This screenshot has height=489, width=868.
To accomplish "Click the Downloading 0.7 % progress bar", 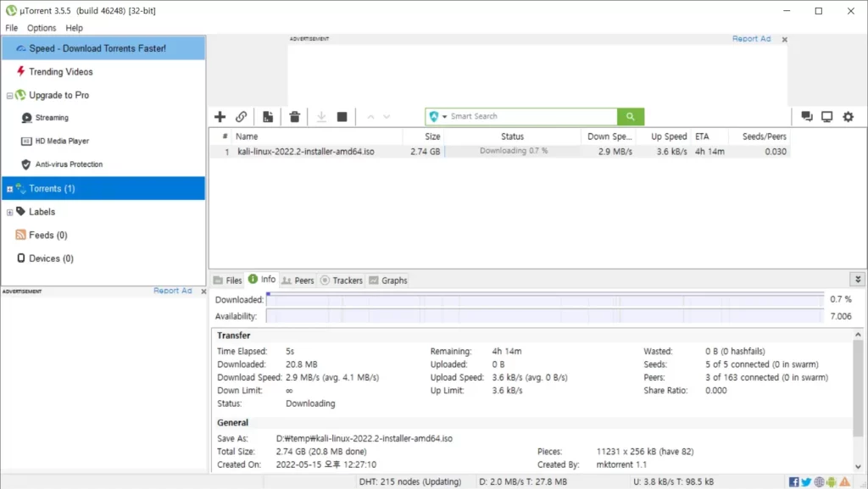I will tap(513, 151).
